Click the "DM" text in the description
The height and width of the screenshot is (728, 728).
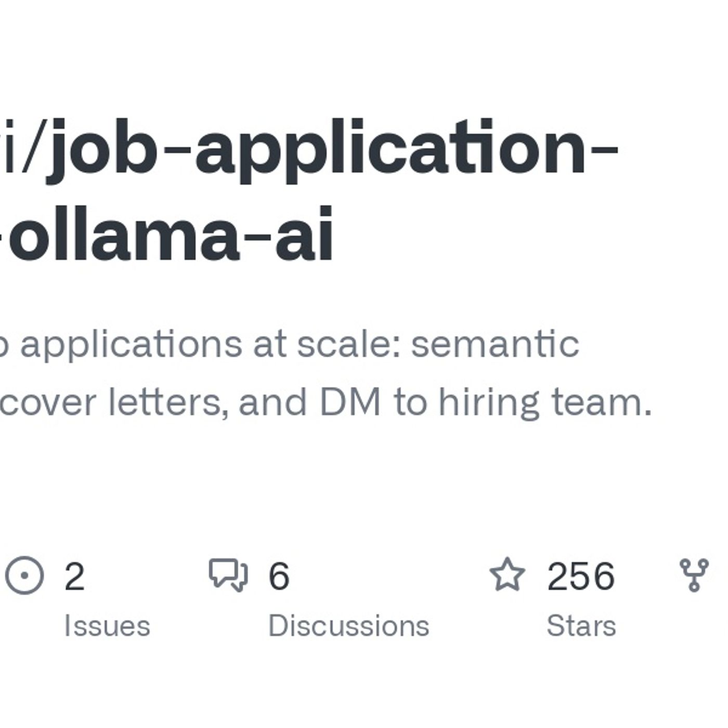click(x=350, y=403)
